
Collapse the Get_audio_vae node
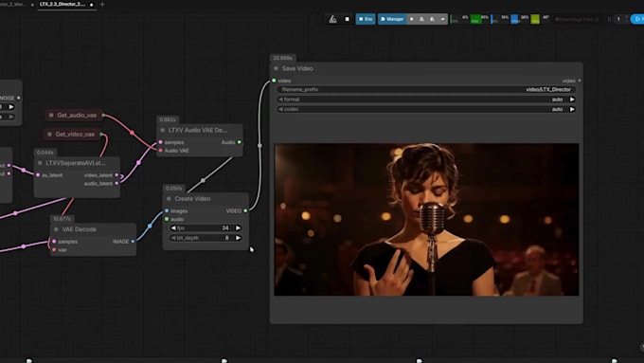(x=51, y=115)
